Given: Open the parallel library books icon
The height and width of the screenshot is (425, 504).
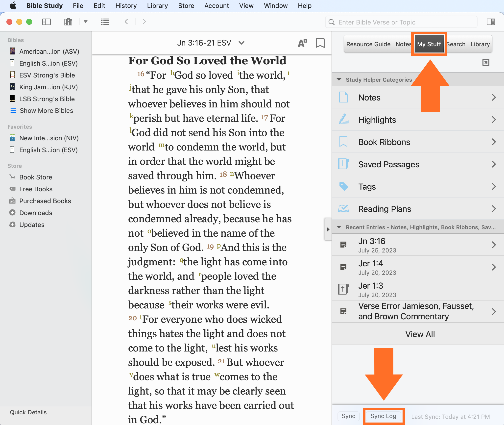Looking at the screenshot, I should click(x=68, y=22).
